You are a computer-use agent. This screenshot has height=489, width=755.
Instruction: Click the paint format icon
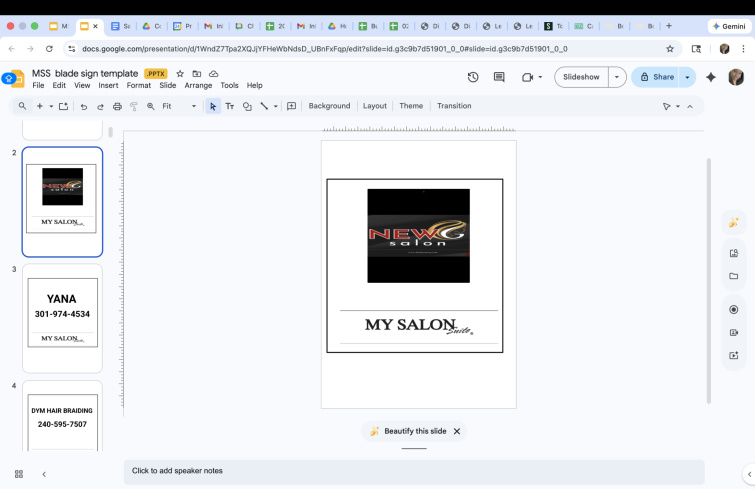tap(134, 106)
